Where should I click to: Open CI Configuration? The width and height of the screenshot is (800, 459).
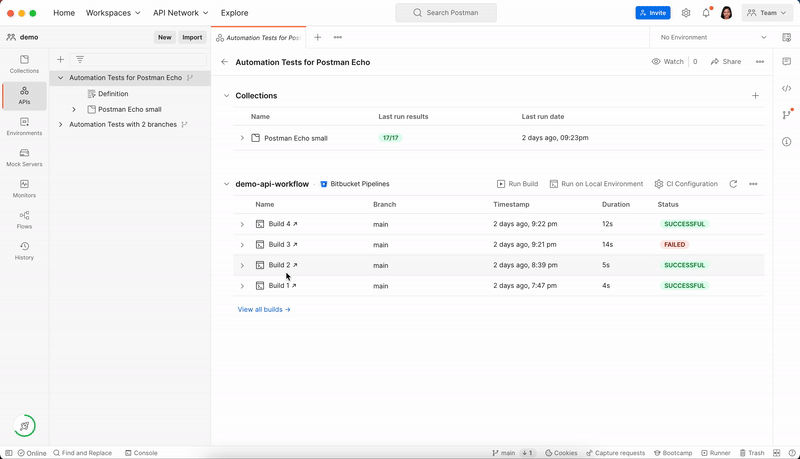686,184
